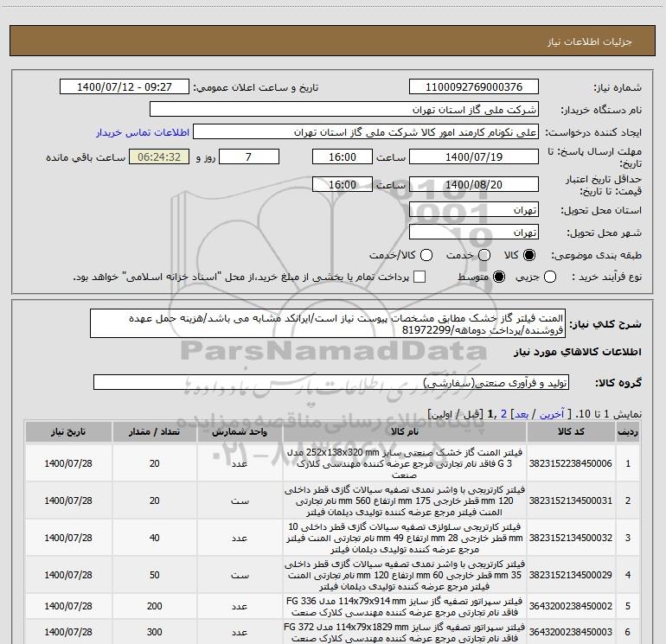Tick the Islamic treasury payment checkbox
The height and width of the screenshot is (644, 666).
click(419, 277)
